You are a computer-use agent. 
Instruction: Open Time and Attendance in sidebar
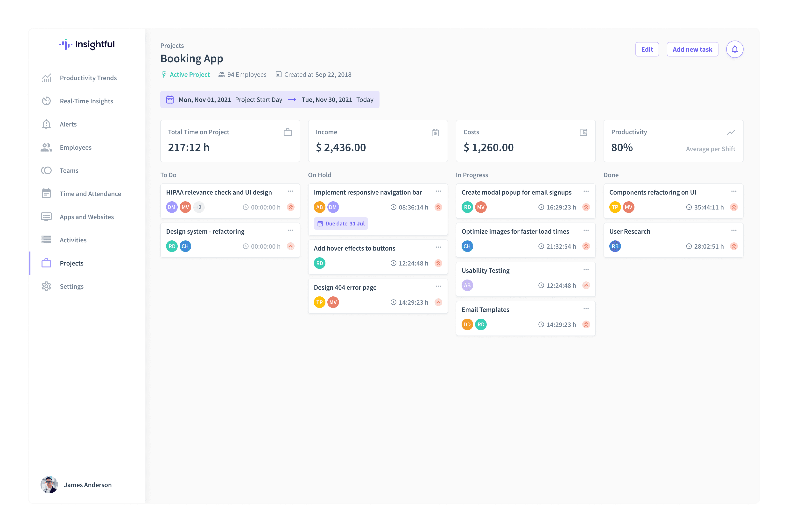tap(90, 194)
